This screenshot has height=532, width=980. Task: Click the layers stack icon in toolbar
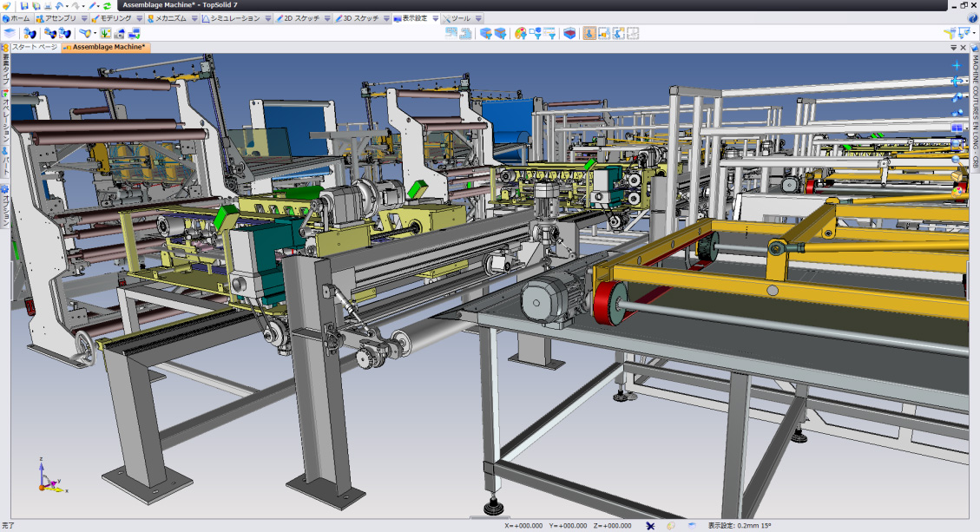pos(10,33)
